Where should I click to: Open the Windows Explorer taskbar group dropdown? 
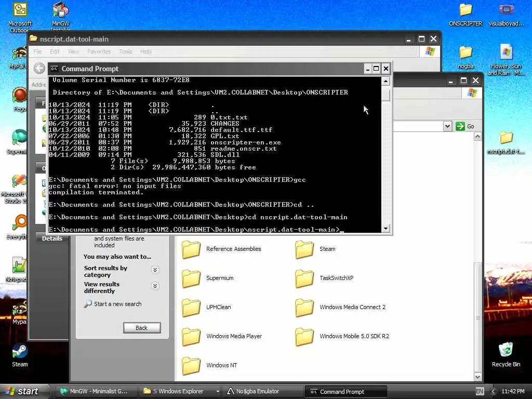click(x=218, y=392)
